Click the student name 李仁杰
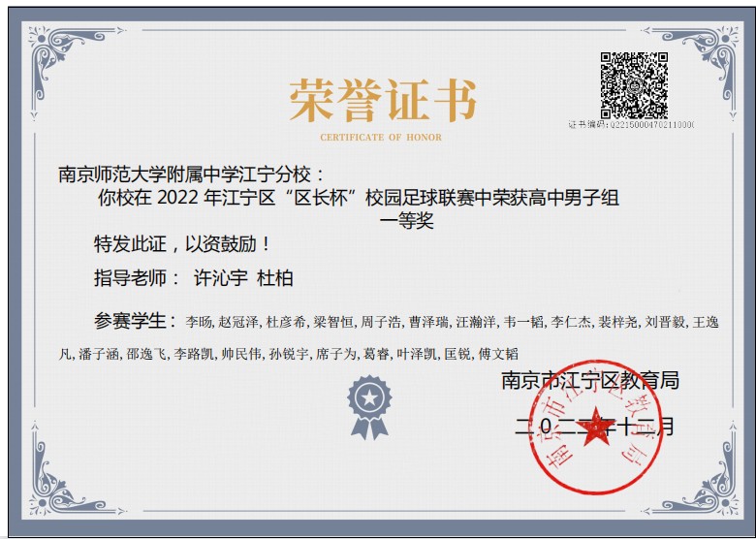The height and width of the screenshot is (539, 756). (x=570, y=322)
